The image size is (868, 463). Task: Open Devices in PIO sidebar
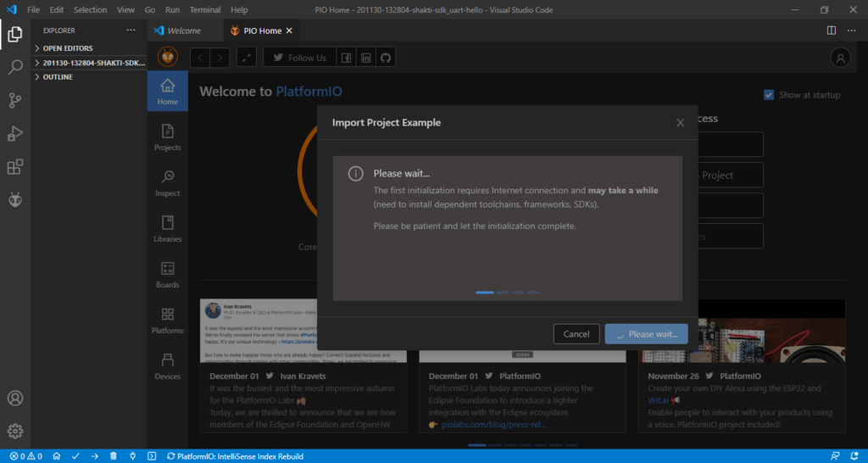168,365
